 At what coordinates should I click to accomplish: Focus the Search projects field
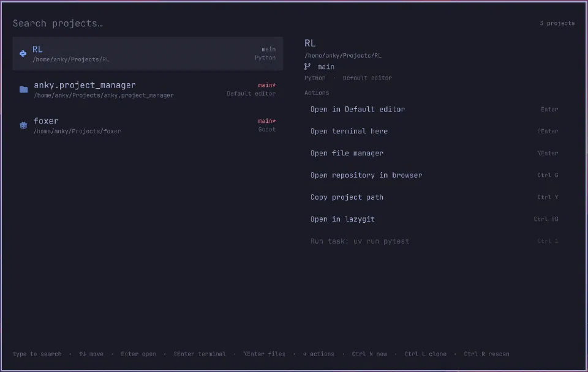click(58, 23)
